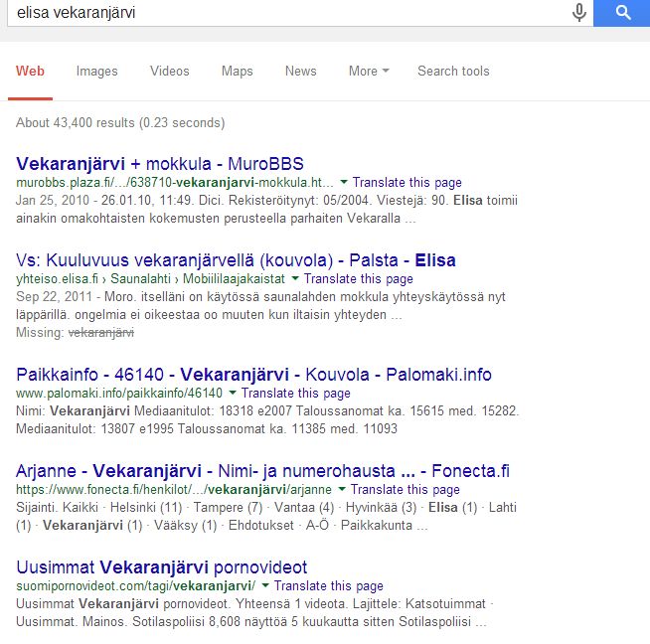Click the blue magnifier search button
Image resolution: width=650 pixels, height=644 pixels.
[x=622, y=13]
